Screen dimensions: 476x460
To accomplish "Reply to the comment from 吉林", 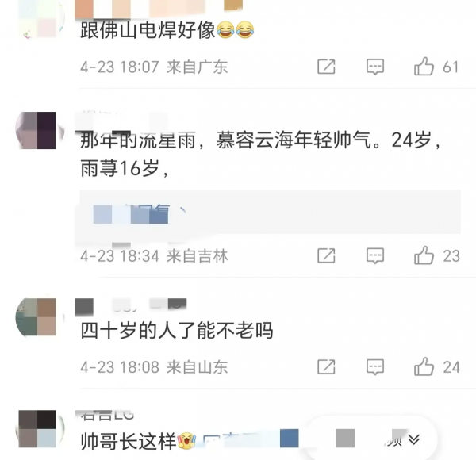I will [x=375, y=256].
